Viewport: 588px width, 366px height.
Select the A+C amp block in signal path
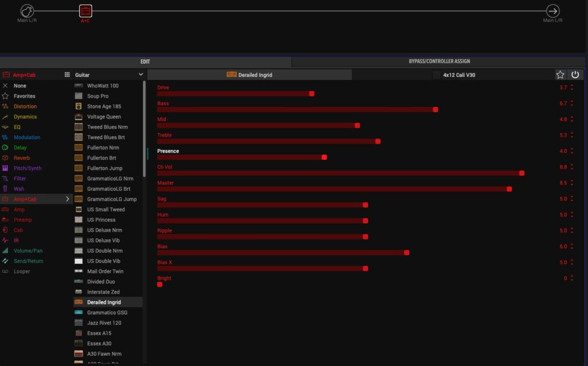[x=85, y=11]
